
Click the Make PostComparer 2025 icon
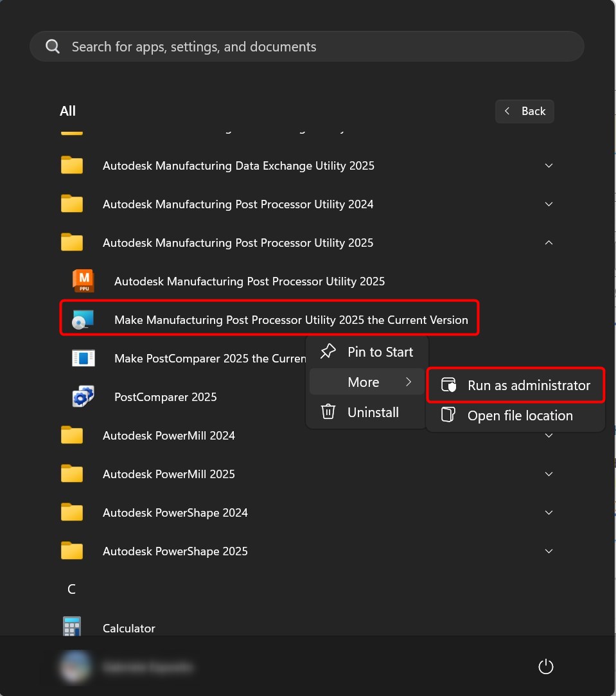click(84, 358)
